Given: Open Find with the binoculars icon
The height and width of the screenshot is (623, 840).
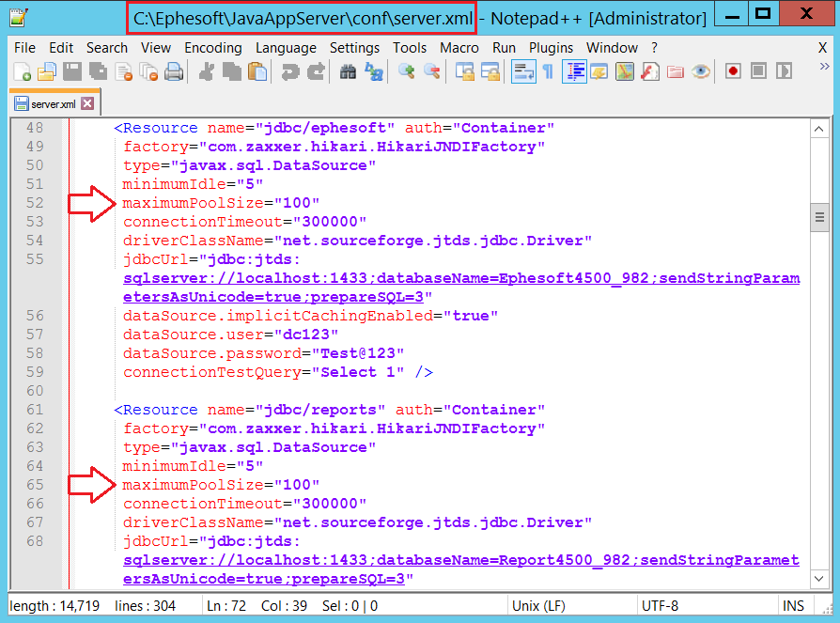Looking at the screenshot, I should pos(348,71).
